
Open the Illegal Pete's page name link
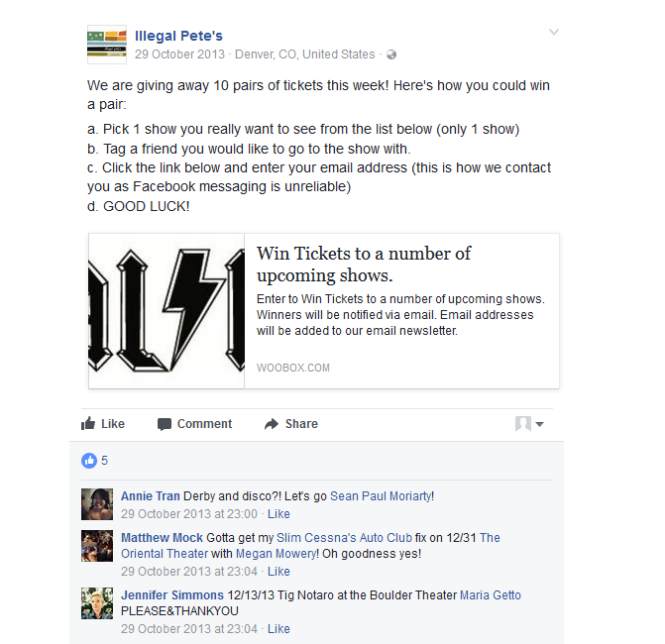click(x=178, y=36)
